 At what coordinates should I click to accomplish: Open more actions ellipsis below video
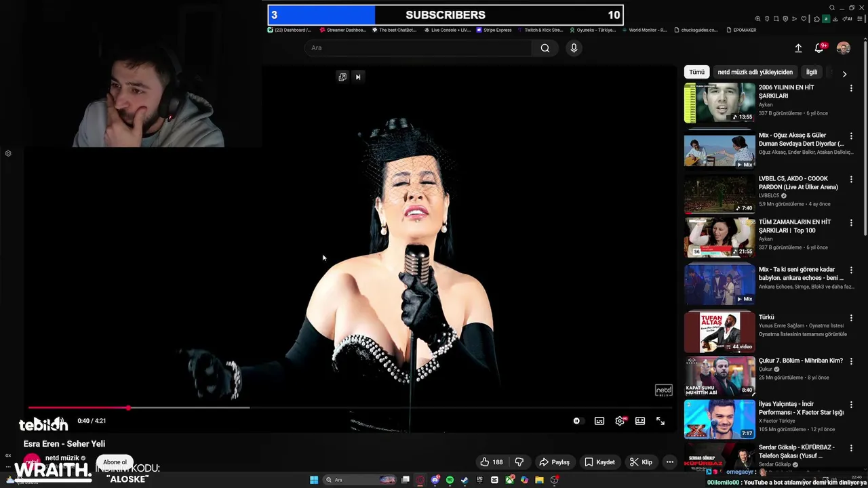(670, 462)
